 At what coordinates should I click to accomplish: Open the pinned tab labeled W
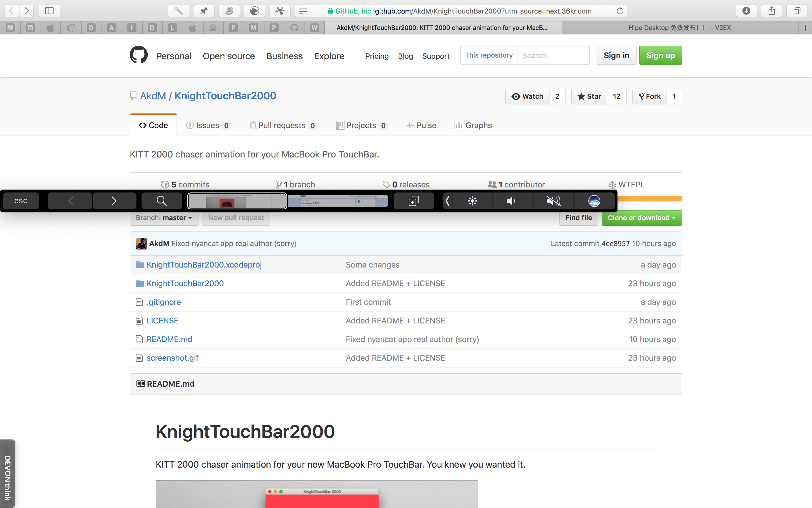point(314,28)
